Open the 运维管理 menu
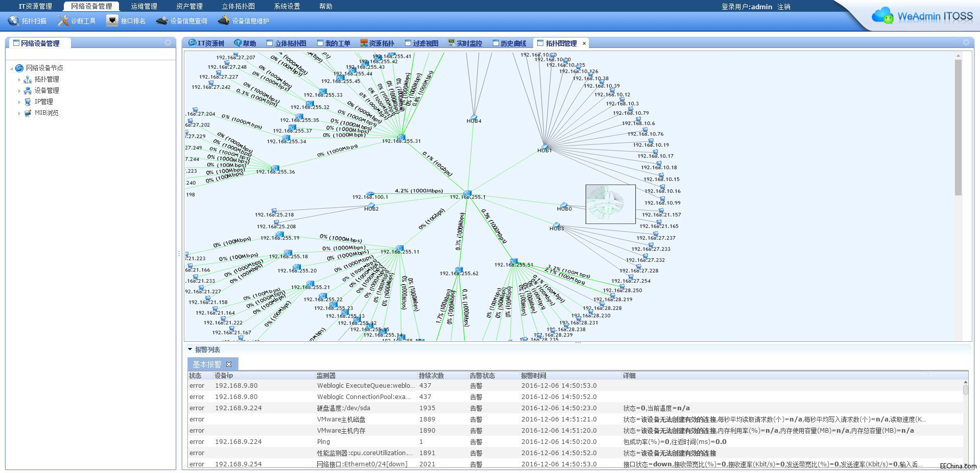The image size is (980, 473). (144, 6)
